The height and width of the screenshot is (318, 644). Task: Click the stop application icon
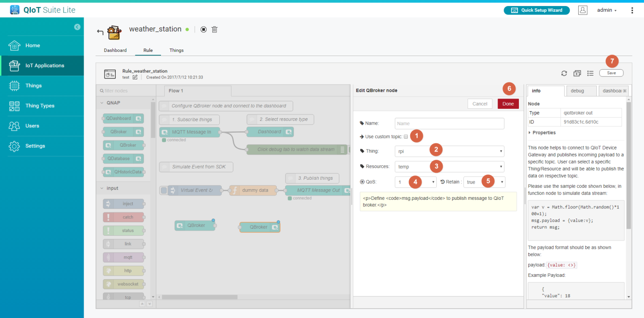point(203,29)
